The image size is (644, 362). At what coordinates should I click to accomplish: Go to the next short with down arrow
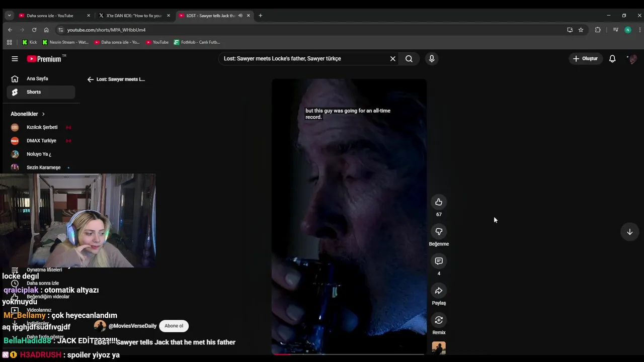click(x=629, y=232)
